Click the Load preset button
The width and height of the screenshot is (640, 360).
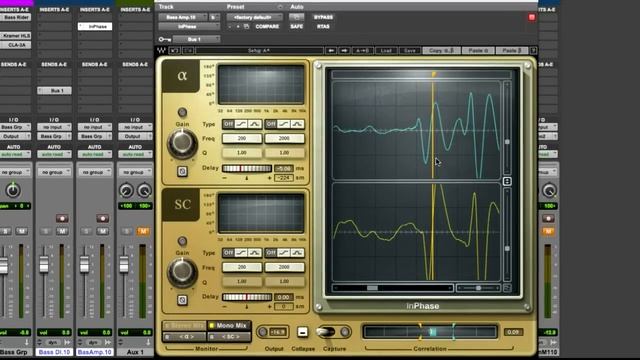(x=386, y=51)
